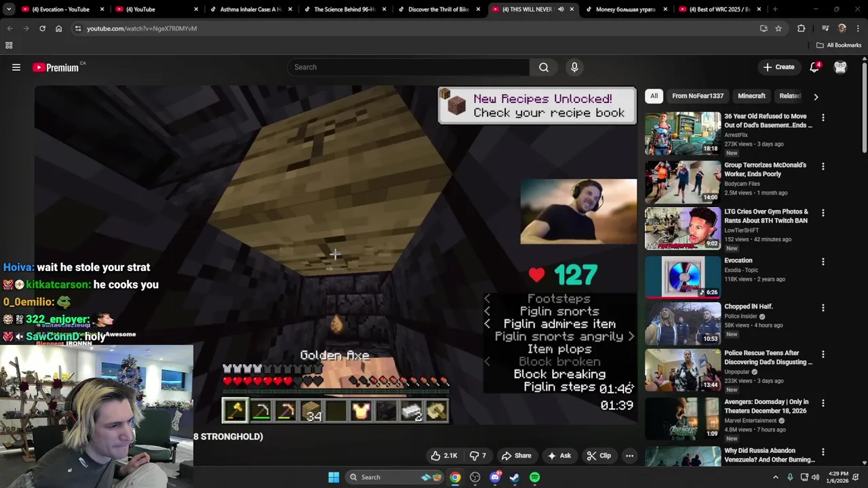
Task: Share the video
Action: [516, 455]
